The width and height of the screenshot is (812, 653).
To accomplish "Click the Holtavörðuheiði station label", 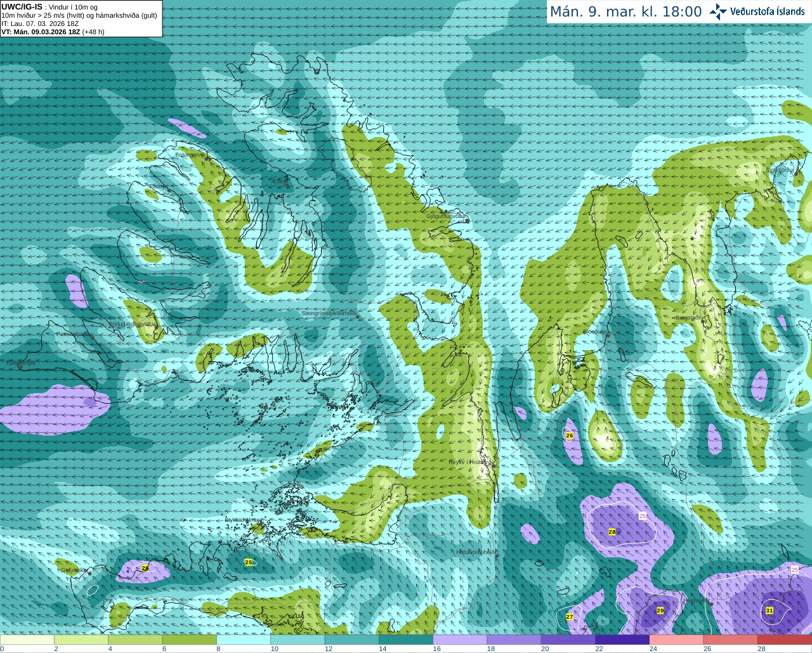I will (x=475, y=552).
